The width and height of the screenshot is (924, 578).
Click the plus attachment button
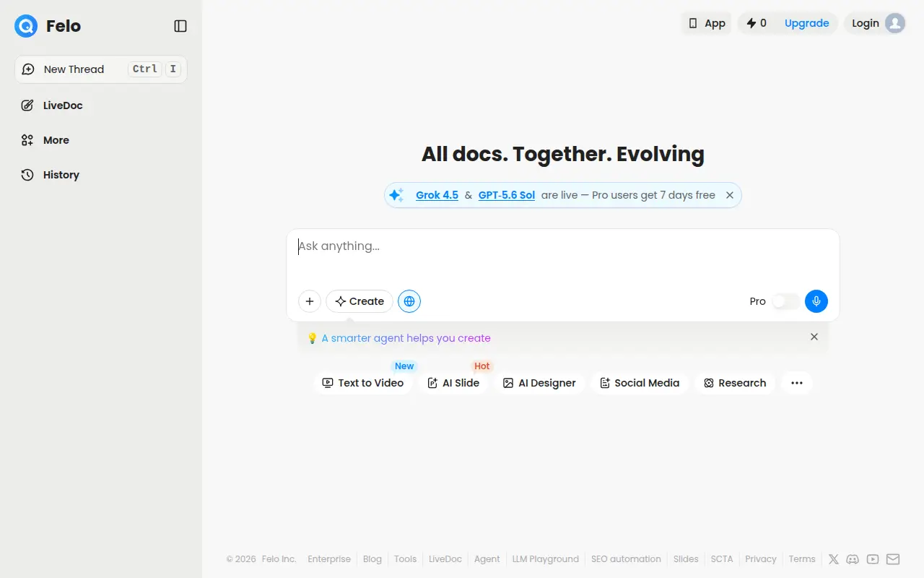click(x=310, y=301)
